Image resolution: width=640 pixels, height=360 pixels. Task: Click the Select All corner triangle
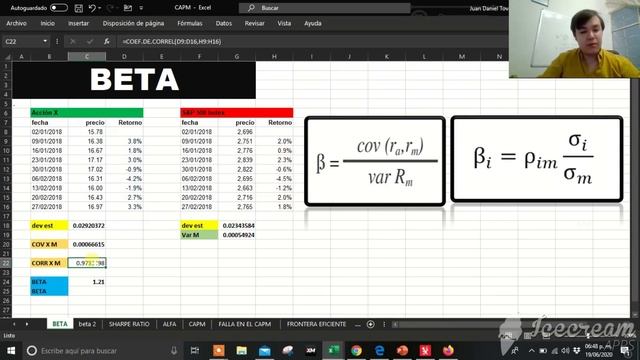(7, 57)
